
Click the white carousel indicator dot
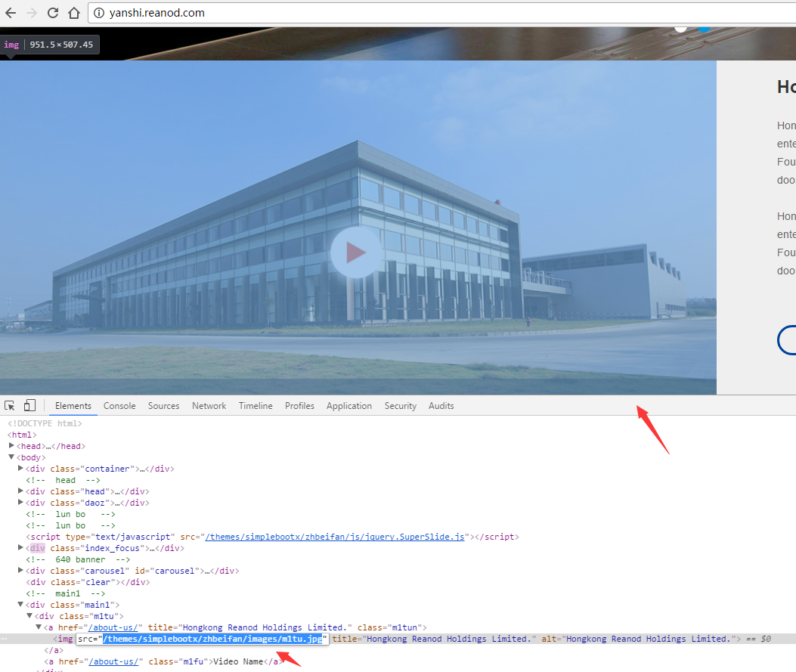[x=681, y=29]
